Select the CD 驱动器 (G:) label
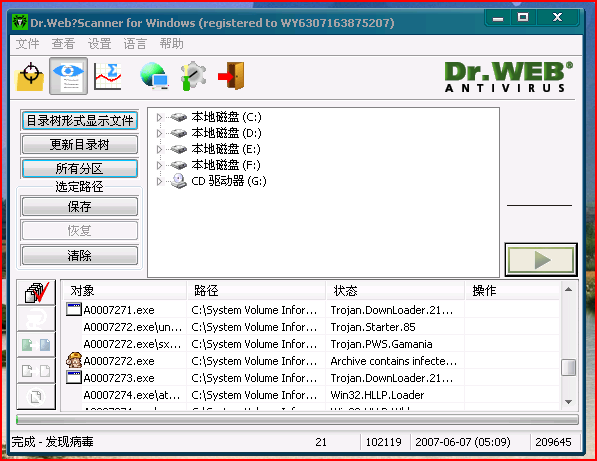This screenshot has height=461, width=597. pyautogui.click(x=229, y=181)
